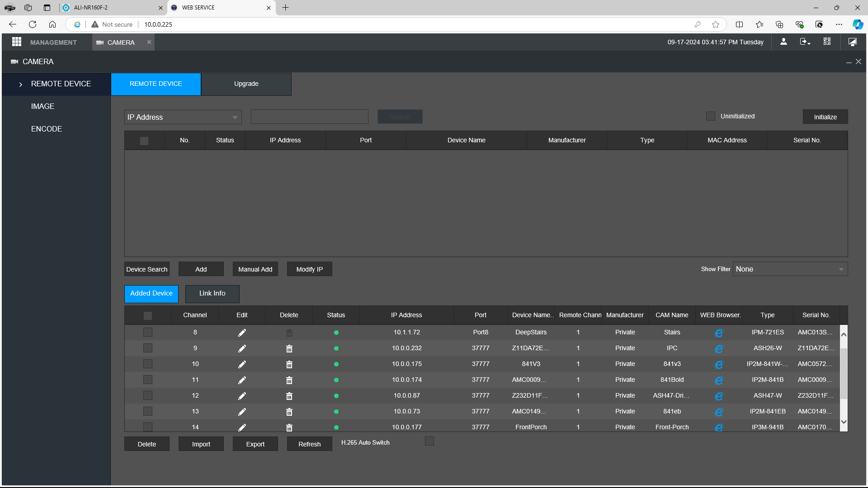The height and width of the screenshot is (488, 868).
Task: Delete channel 9 using trash icon
Action: 289,348
